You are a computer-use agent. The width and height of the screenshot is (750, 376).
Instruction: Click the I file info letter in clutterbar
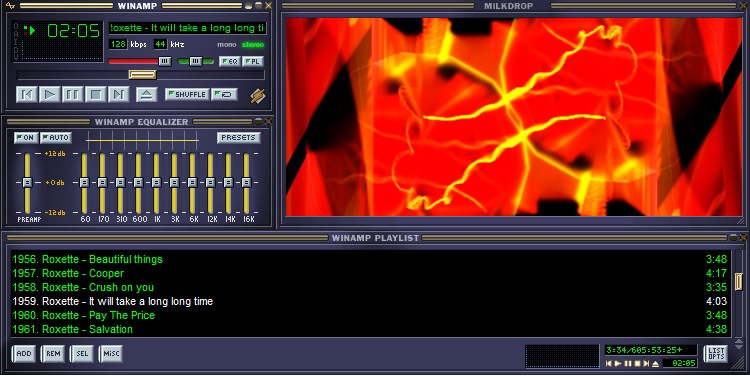tap(16, 41)
